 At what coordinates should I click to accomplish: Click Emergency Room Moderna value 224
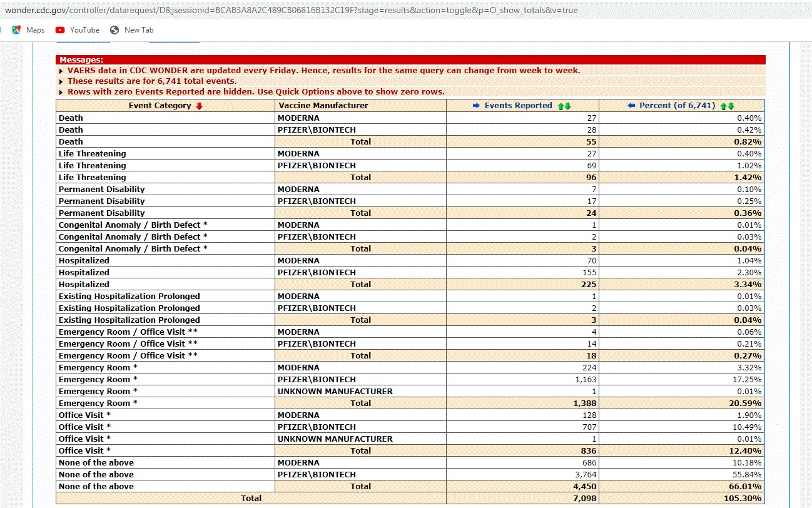tap(589, 367)
